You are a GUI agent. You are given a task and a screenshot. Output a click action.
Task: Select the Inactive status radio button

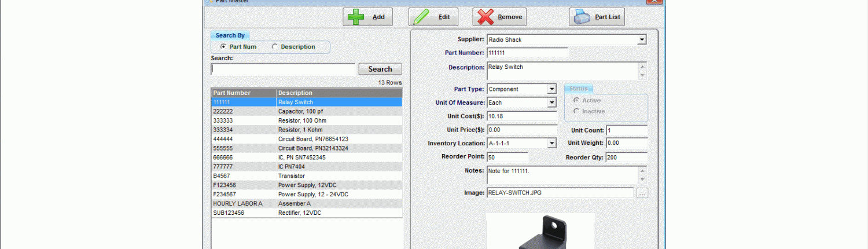tap(576, 111)
